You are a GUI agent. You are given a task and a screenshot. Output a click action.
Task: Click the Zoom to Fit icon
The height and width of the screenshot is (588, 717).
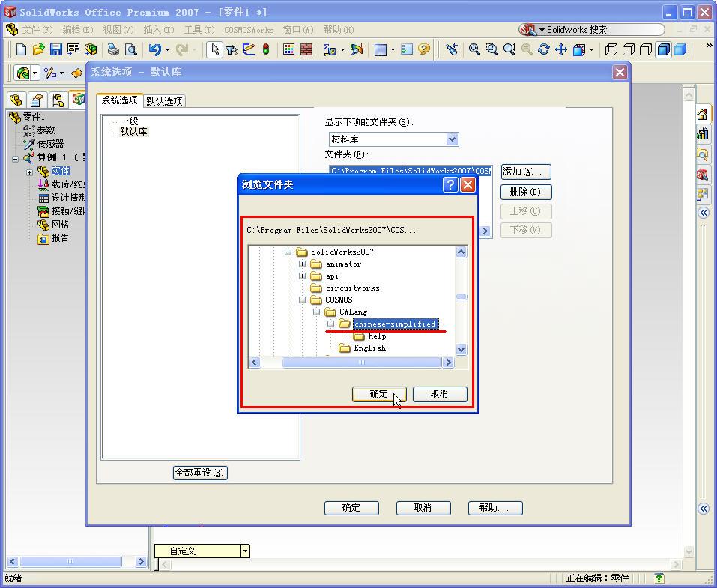[x=474, y=49]
